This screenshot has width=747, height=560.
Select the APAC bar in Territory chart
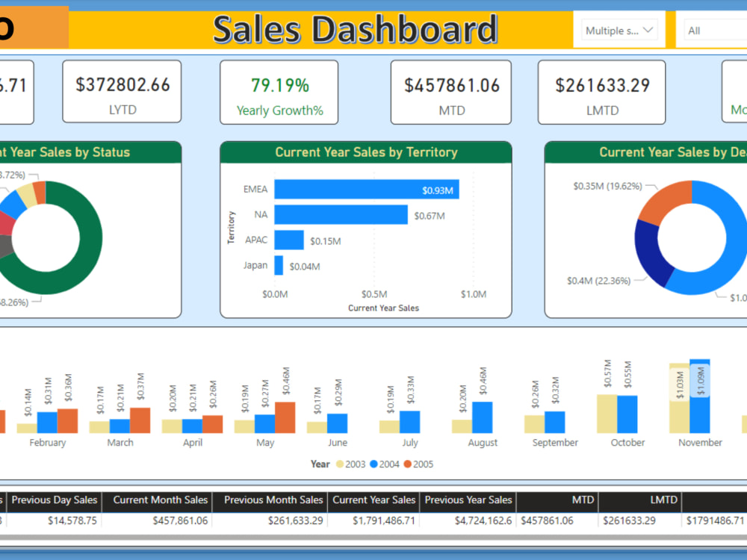click(288, 240)
